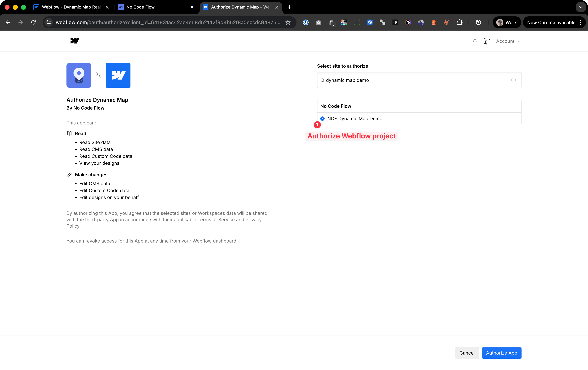This screenshot has width=588, height=370.
Task: Open the blue snowflake extension icon
Action: (370, 22)
